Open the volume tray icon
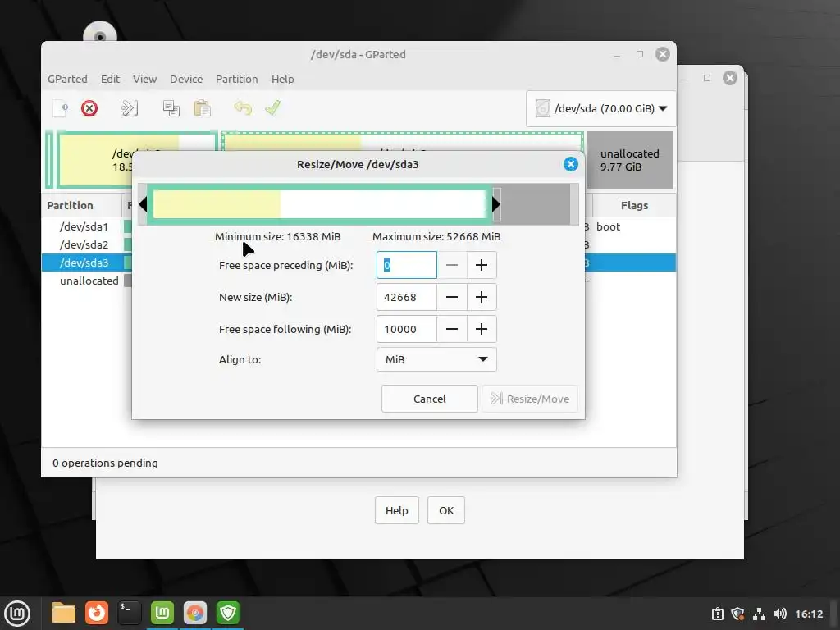This screenshot has width=840, height=630. point(780,614)
